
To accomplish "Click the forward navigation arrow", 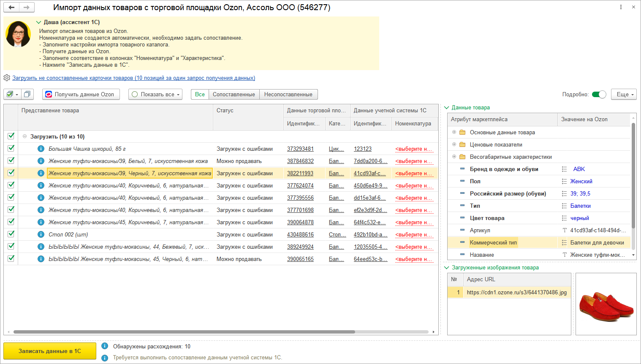I will tap(26, 7).
